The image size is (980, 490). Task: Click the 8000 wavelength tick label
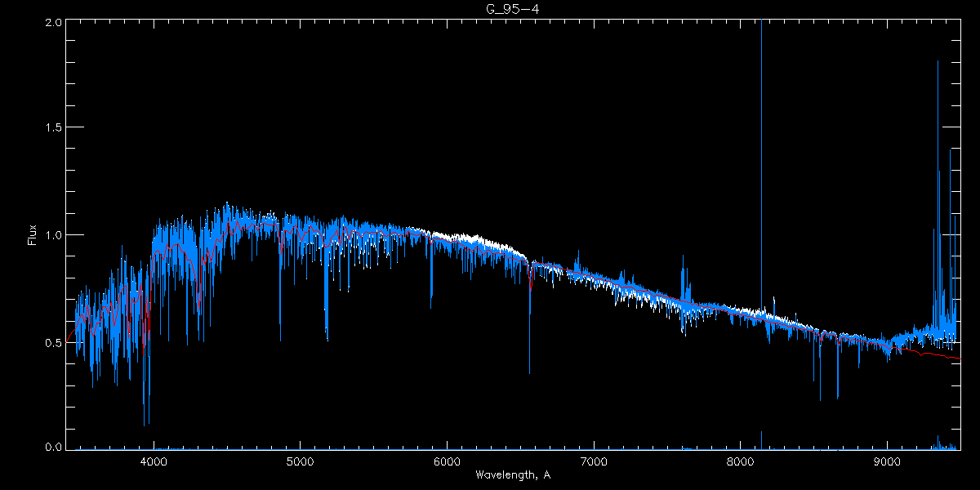tap(741, 461)
